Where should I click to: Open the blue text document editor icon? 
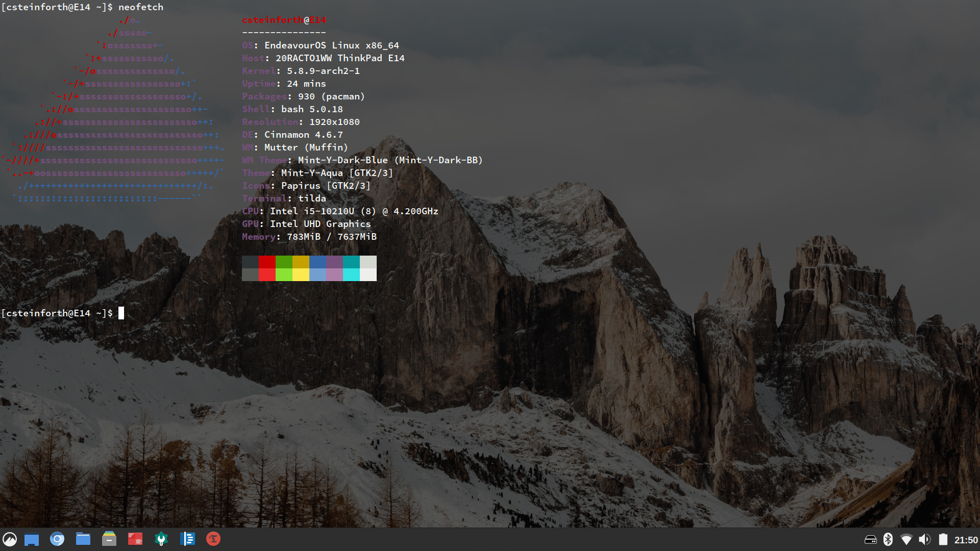click(x=187, y=539)
